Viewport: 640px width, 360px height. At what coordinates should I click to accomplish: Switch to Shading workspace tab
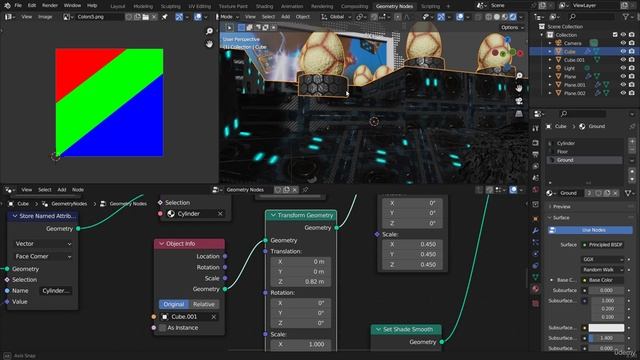264,6
